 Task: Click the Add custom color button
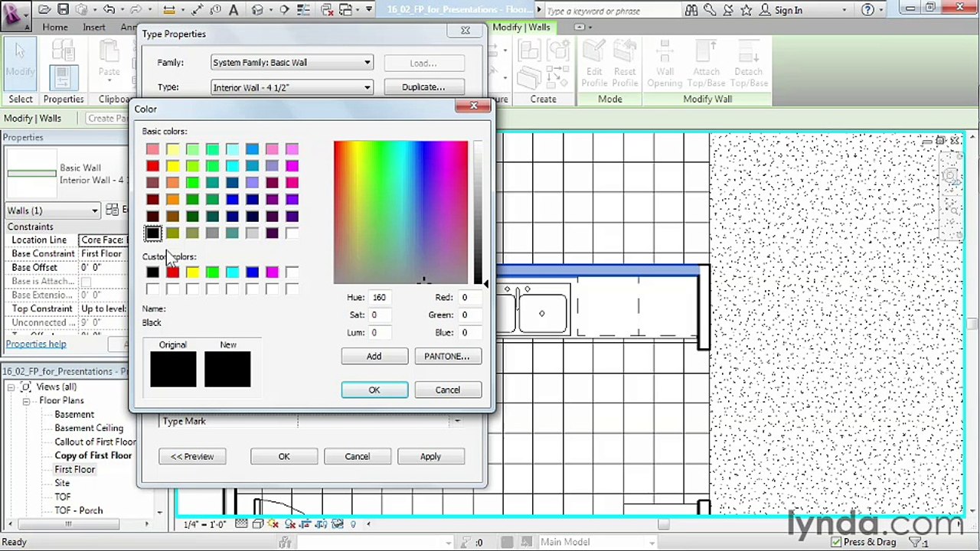(x=374, y=356)
